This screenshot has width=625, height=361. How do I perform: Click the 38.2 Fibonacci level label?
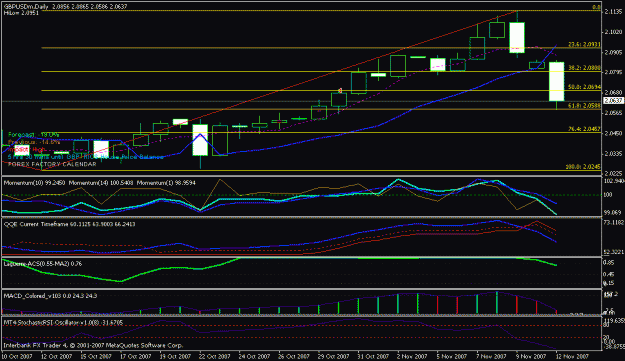(x=584, y=68)
